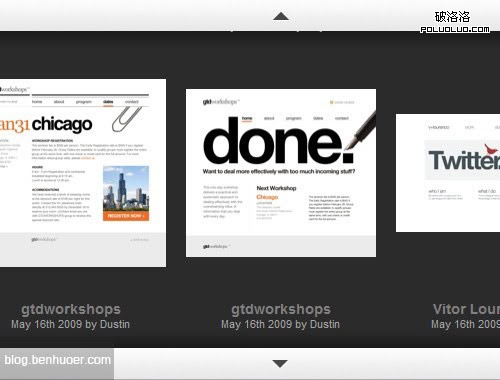Open the 'done.' gtdworkshops thumbnail

pos(281,173)
